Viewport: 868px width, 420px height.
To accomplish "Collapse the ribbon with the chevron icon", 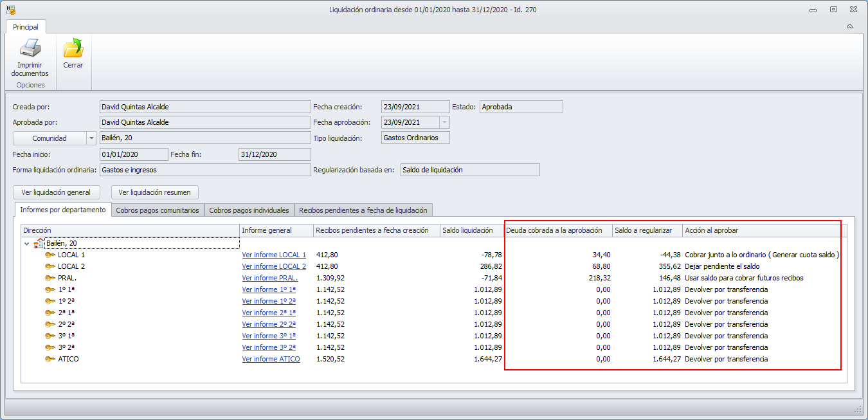I will 849,26.
